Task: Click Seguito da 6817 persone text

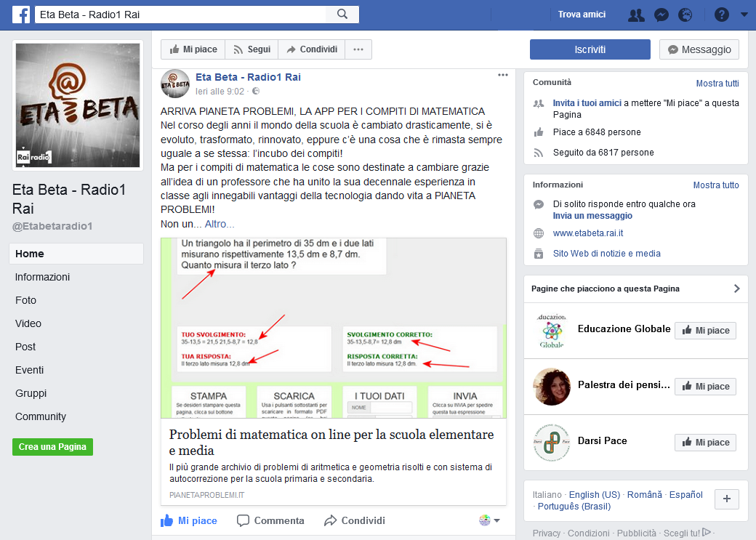Action: click(603, 153)
